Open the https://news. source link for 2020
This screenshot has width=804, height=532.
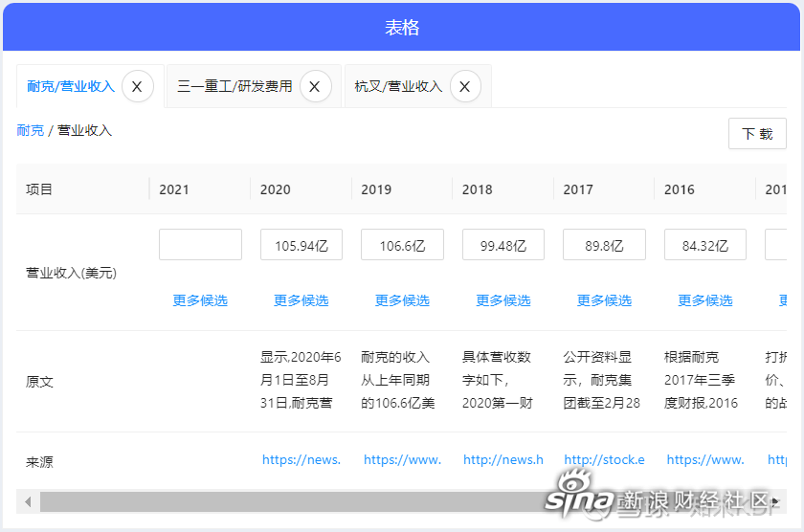pos(301,459)
